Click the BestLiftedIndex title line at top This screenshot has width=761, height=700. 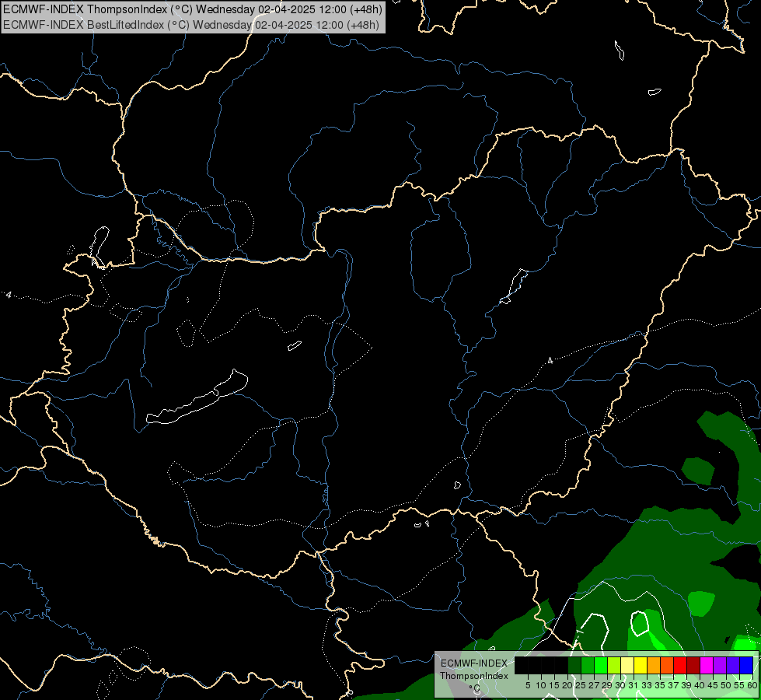tap(191, 25)
